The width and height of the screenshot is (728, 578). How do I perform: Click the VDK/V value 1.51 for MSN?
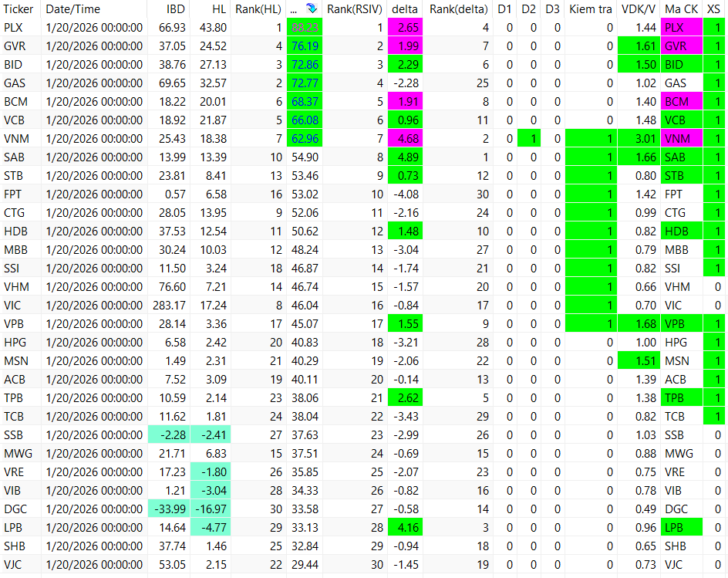pyautogui.click(x=639, y=361)
